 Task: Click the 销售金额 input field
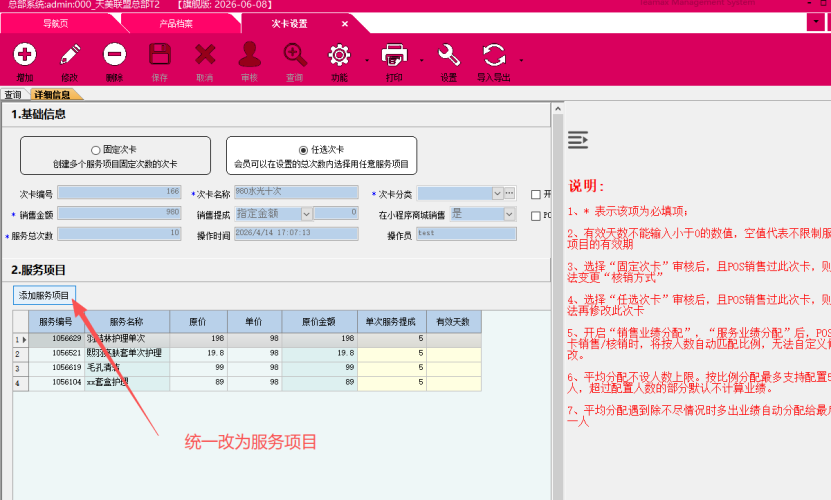[x=119, y=213]
